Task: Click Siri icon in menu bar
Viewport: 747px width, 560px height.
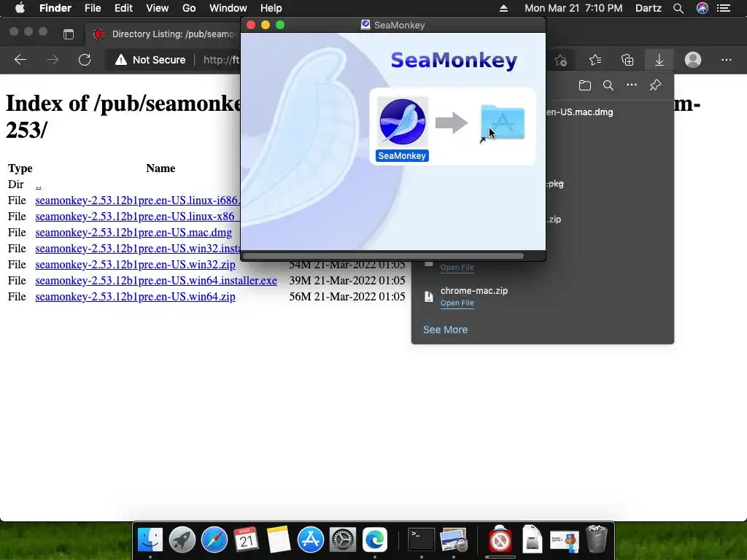Action: click(x=703, y=8)
